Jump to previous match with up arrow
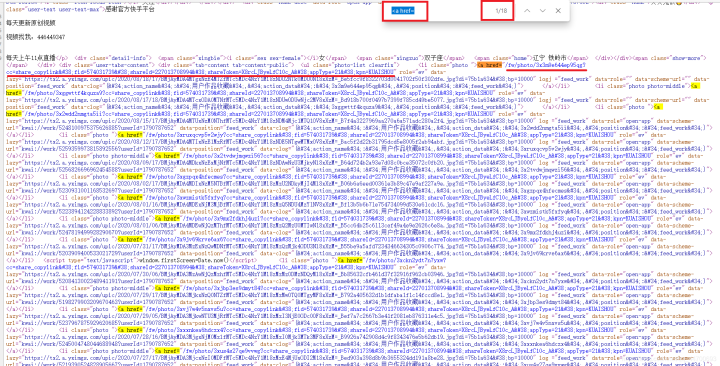Screen dimensions: 720x366 tap(527, 11)
